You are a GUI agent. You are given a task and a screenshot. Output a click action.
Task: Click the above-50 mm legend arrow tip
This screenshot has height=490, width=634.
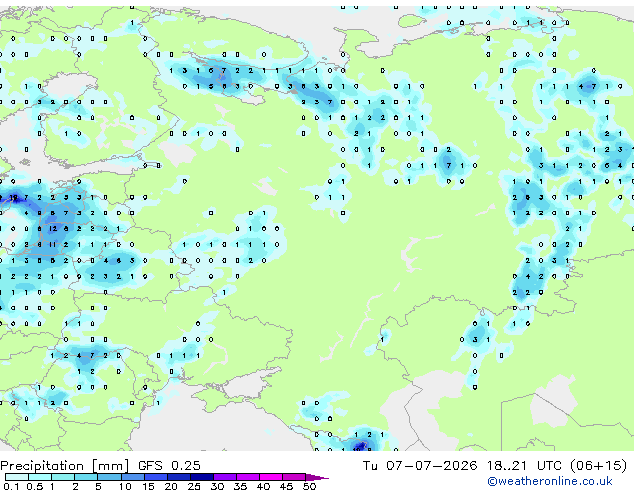[317, 477]
